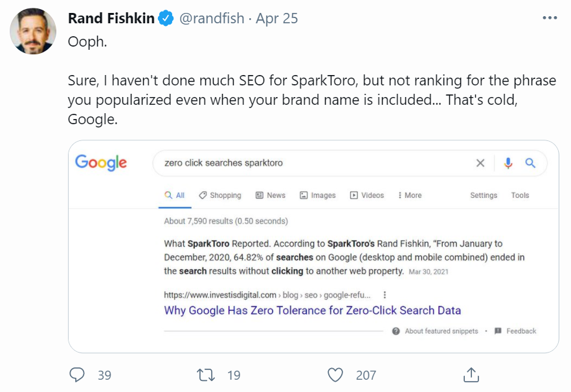Click the blue magnifier search icon

(530, 163)
